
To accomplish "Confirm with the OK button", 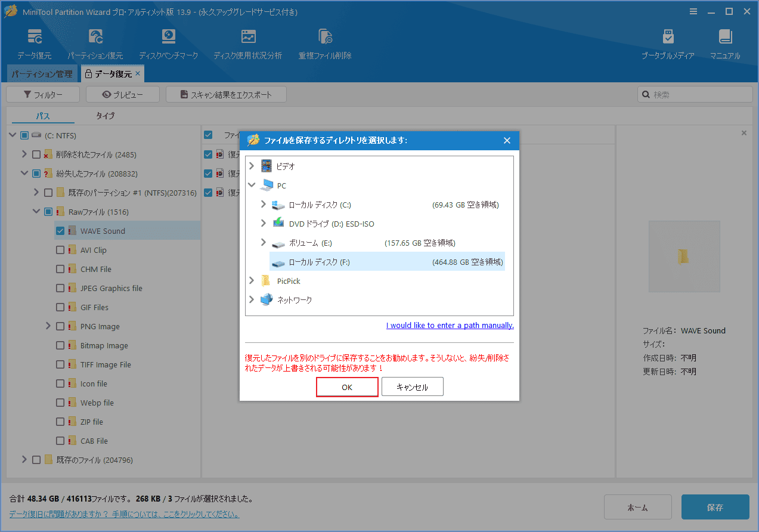I will (347, 387).
